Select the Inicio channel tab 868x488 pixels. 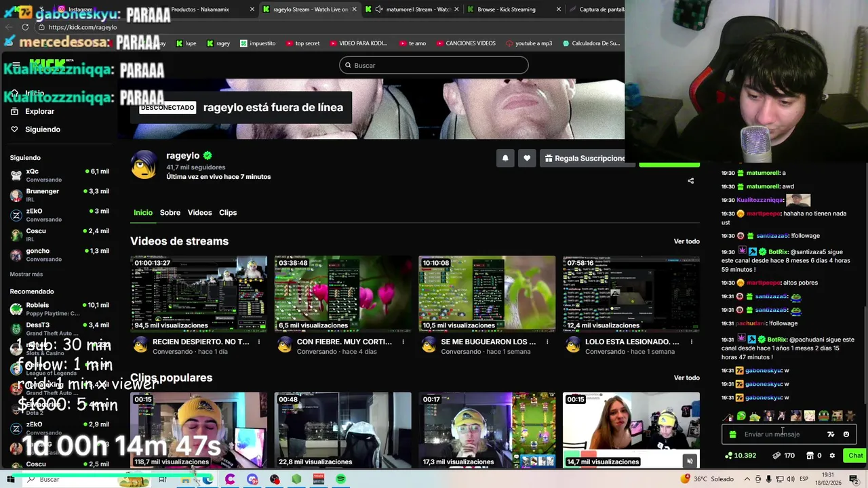pyautogui.click(x=143, y=213)
